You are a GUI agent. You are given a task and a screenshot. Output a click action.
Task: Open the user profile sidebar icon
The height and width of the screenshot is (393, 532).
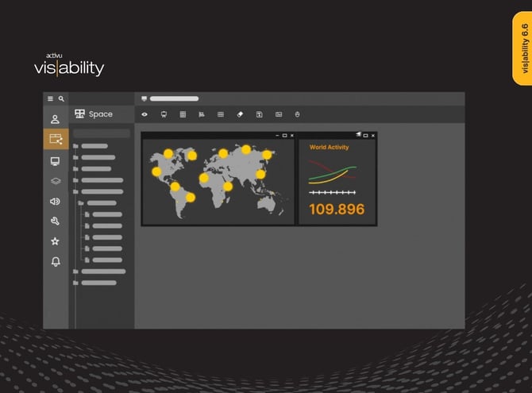[x=55, y=119]
